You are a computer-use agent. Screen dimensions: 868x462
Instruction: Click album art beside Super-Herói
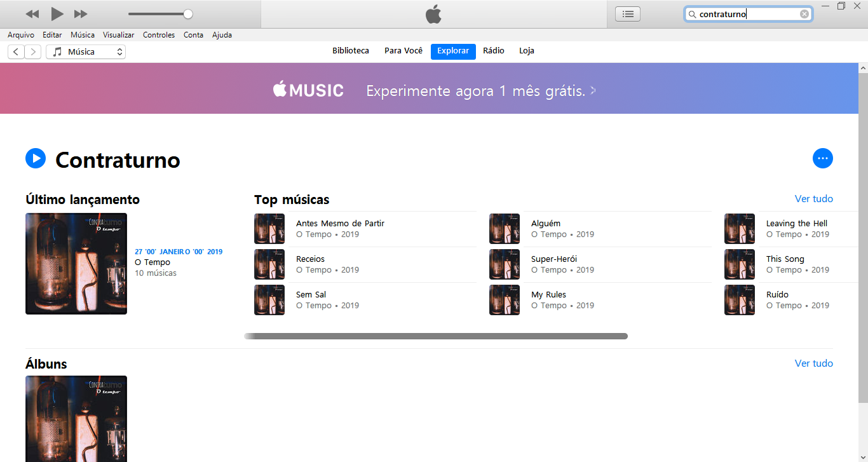pyautogui.click(x=505, y=264)
